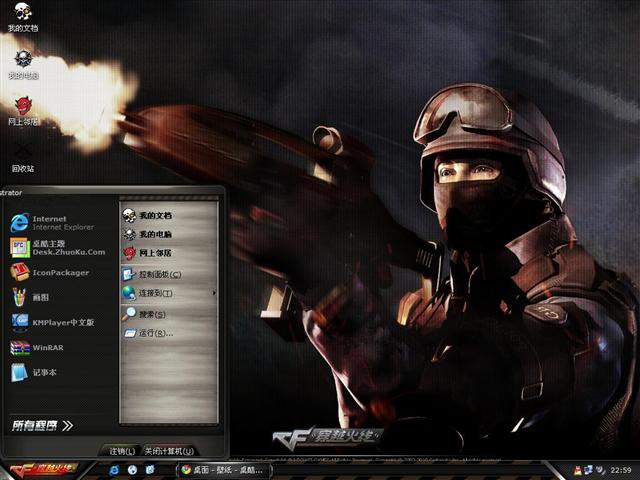Choose 运行(R)... from the Start menu
Image resolution: width=640 pixels, height=480 pixels.
tap(155, 333)
